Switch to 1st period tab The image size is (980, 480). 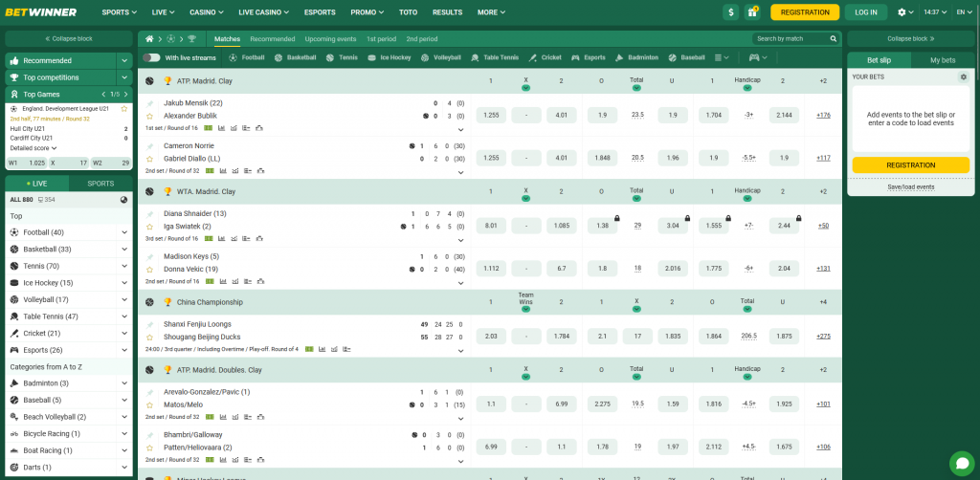(381, 38)
